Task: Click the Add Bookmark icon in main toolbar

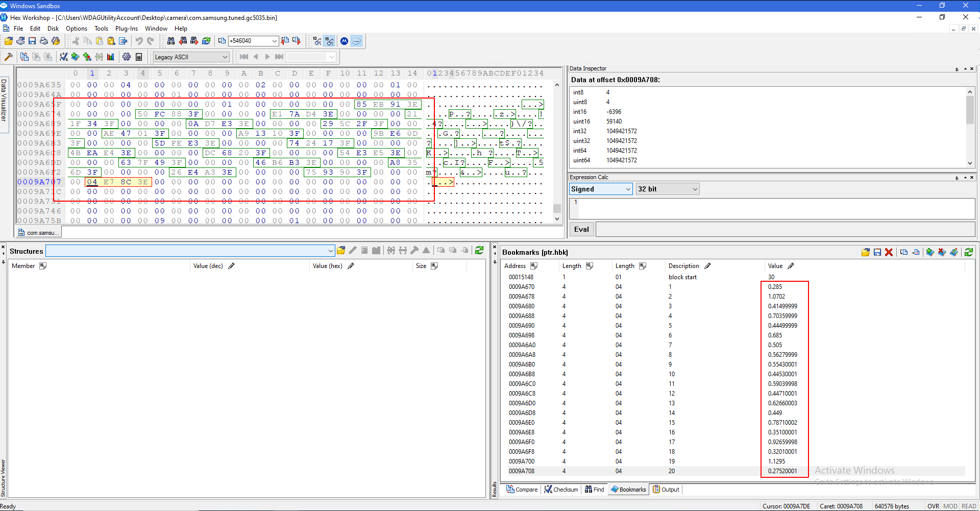Action: (x=76, y=57)
